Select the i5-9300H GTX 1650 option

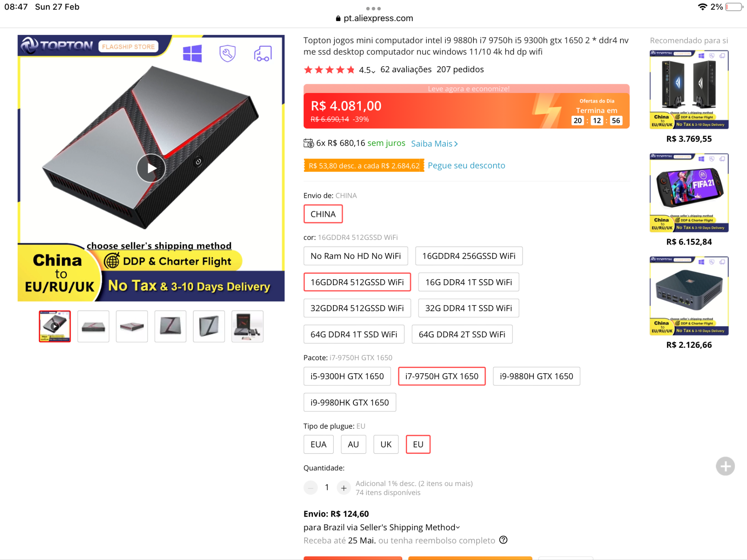click(347, 376)
